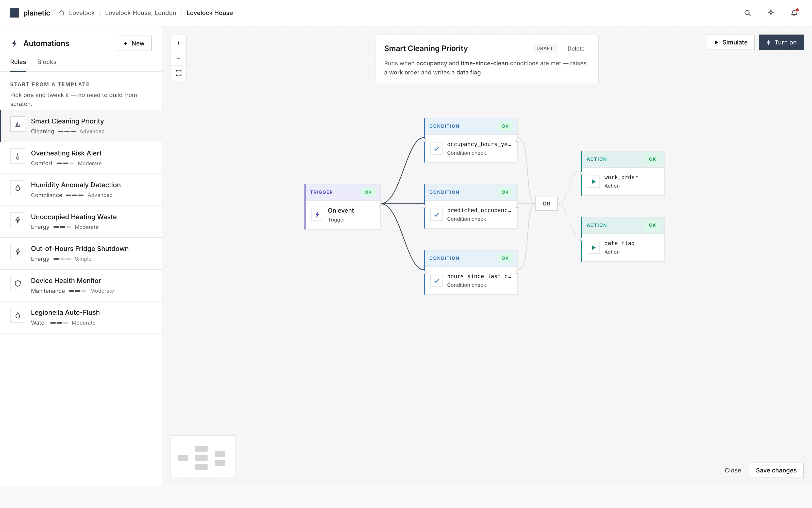Select Legionella Auto-Flush template

click(x=81, y=317)
